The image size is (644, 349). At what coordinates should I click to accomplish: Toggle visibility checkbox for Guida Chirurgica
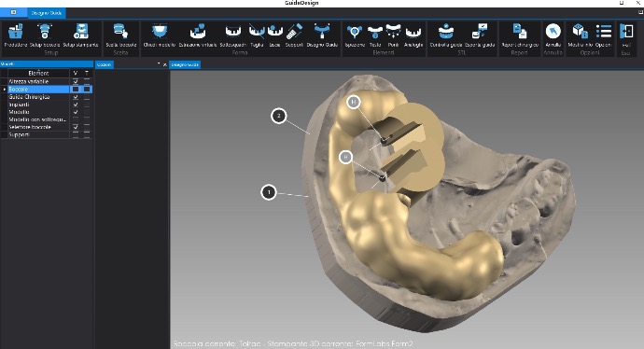click(x=76, y=97)
